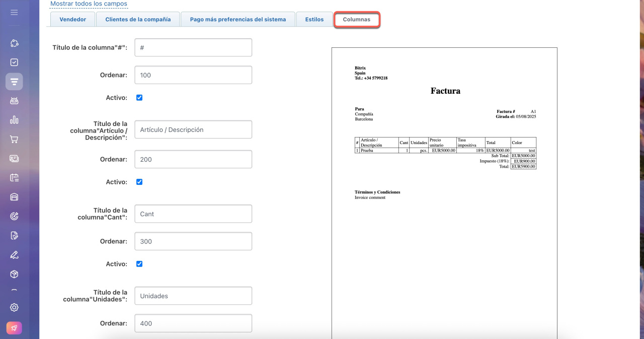Viewport: 644px width, 339px height.
Task: Select the Columnas tab
Action: pos(357,19)
